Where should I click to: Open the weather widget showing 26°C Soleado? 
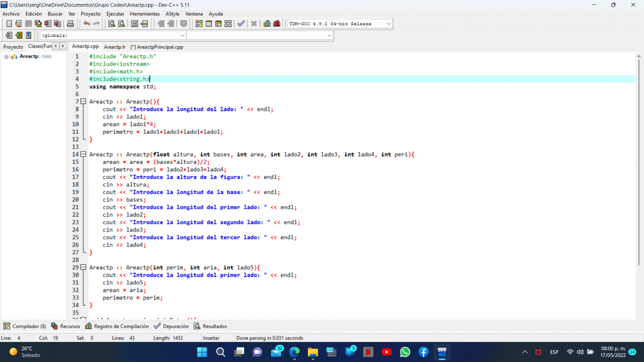point(25,352)
